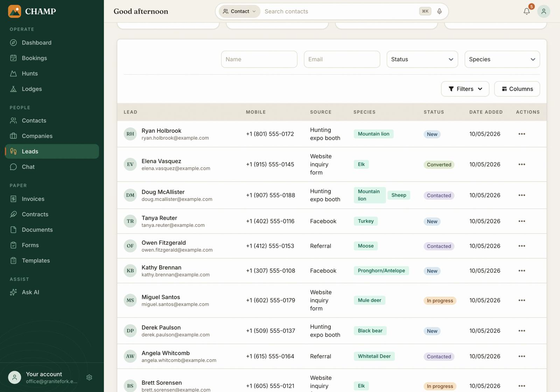Screen dimensions: 560x392
Task: Click the Columns button
Action: pos(517,89)
